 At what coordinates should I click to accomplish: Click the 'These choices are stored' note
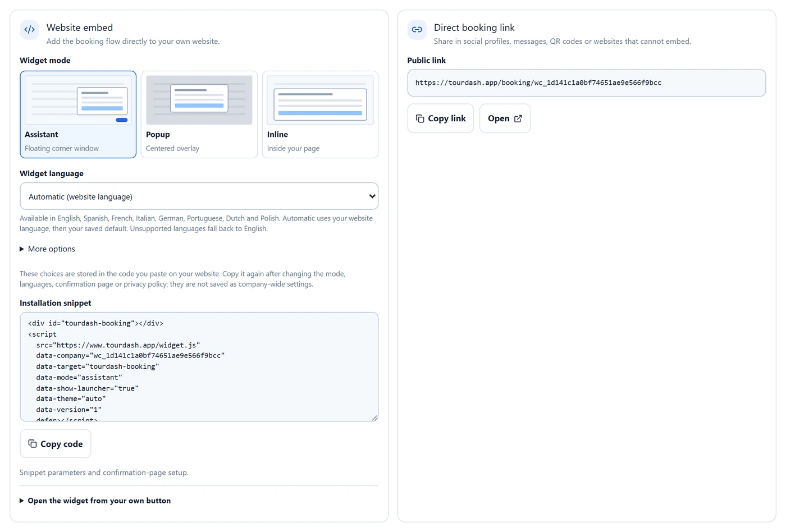pyautogui.click(x=182, y=279)
